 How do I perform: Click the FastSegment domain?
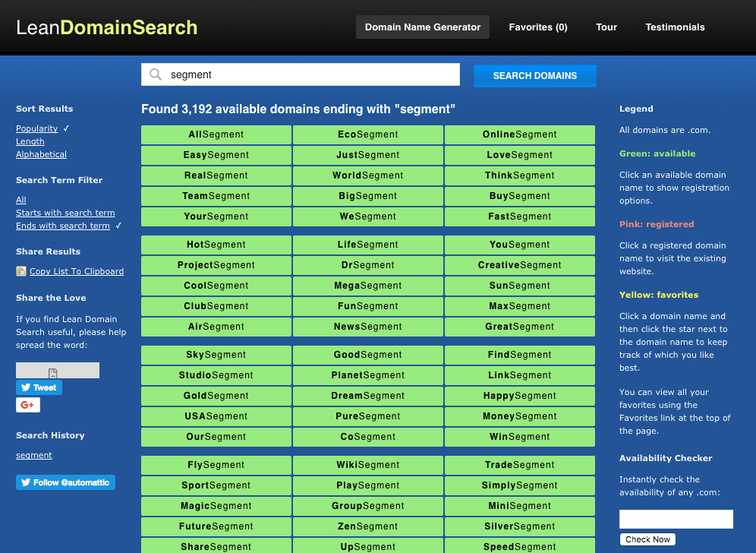tap(520, 216)
